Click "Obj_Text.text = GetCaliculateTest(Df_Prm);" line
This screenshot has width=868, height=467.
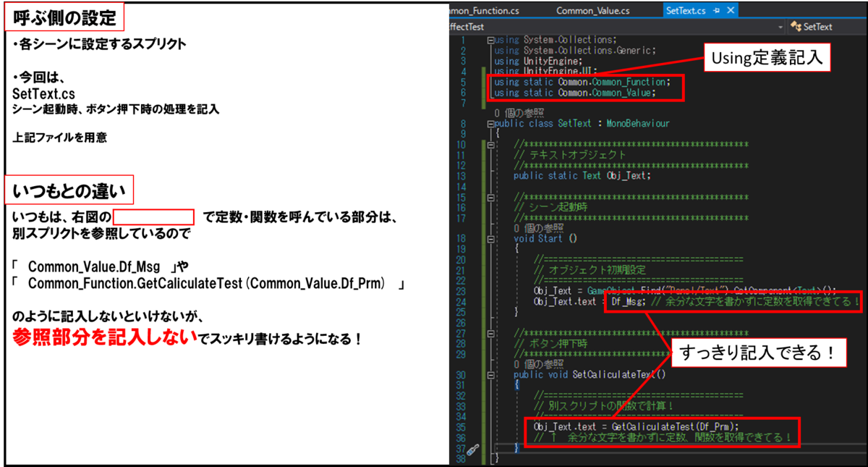click(637, 426)
